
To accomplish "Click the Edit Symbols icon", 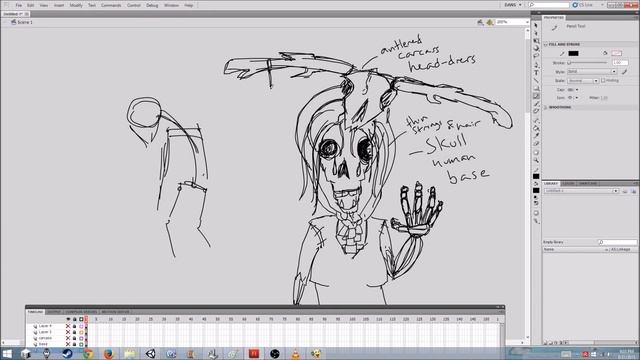I will point(490,22).
